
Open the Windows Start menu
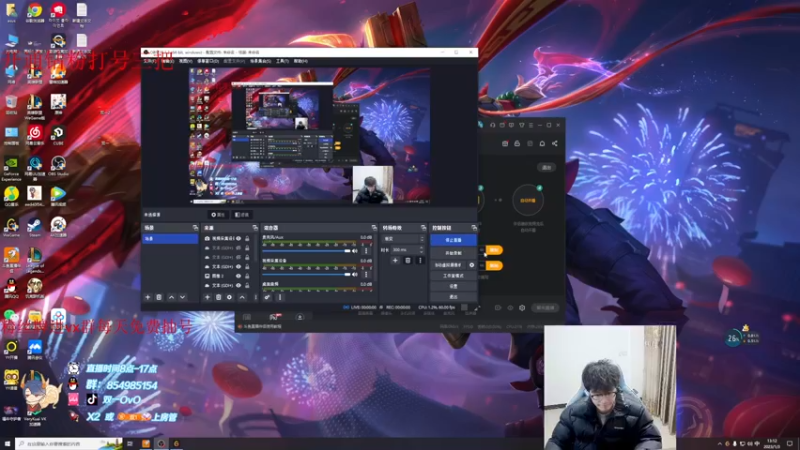[7, 444]
